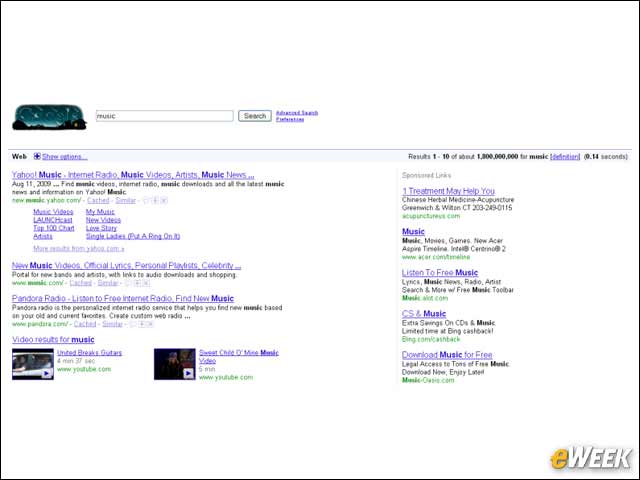640x480 pixels.
Task: Comment icon on Yahoo Music result
Action: tap(147, 200)
